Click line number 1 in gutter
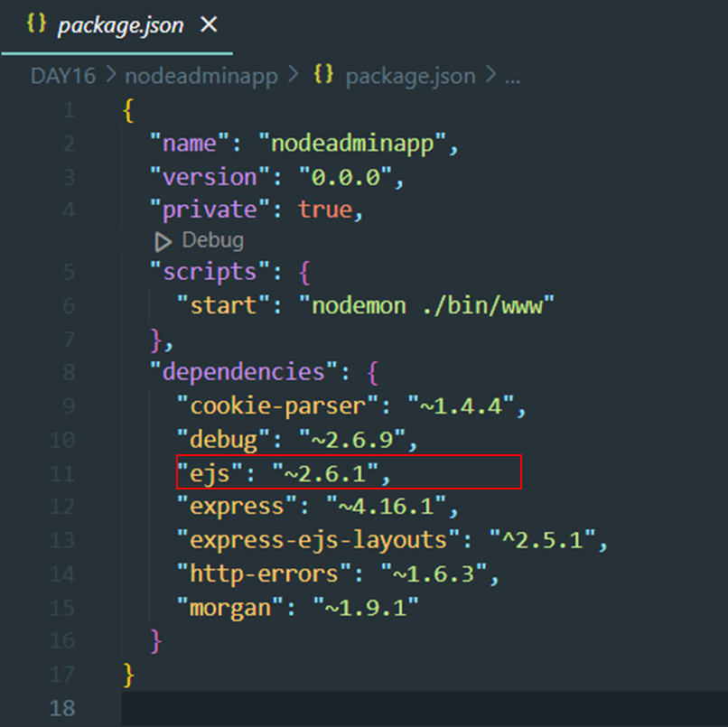728x727 pixels. [70, 110]
